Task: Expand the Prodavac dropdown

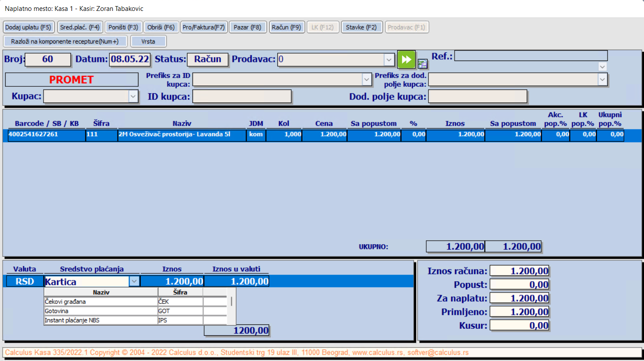Action: tap(389, 59)
